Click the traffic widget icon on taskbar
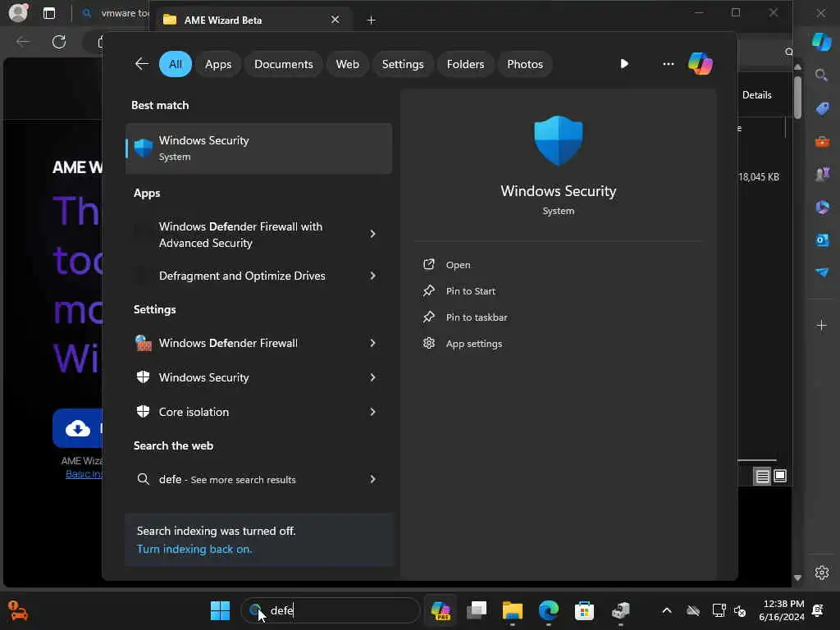840x630 pixels. 18,610
